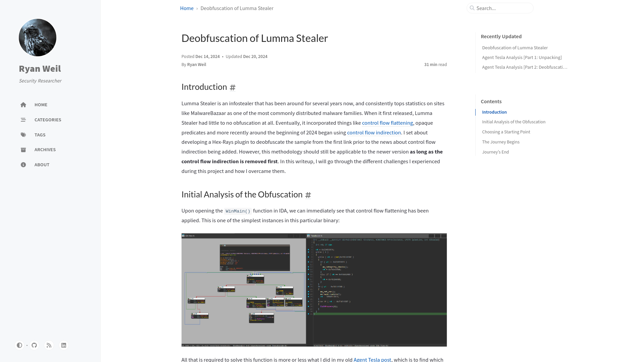Open the Tags icon in sidebar
644x362 pixels.
pos(23,135)
